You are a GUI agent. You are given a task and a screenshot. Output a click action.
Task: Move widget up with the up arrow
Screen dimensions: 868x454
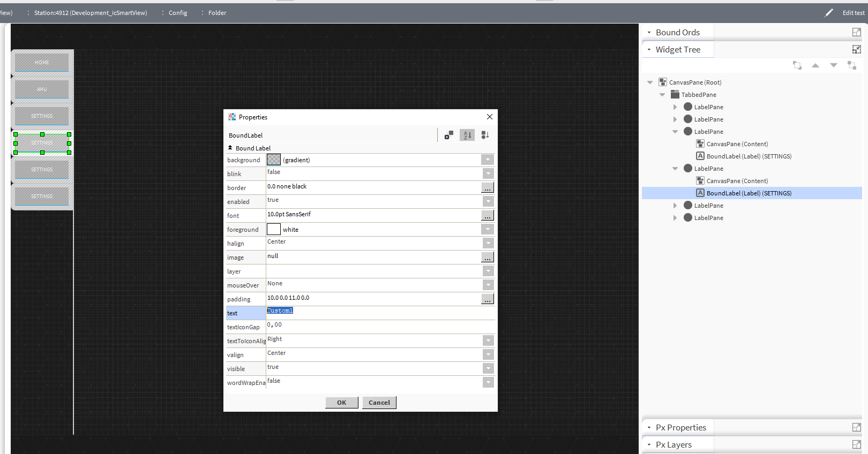pyautogui.click(x=815, y=65)
